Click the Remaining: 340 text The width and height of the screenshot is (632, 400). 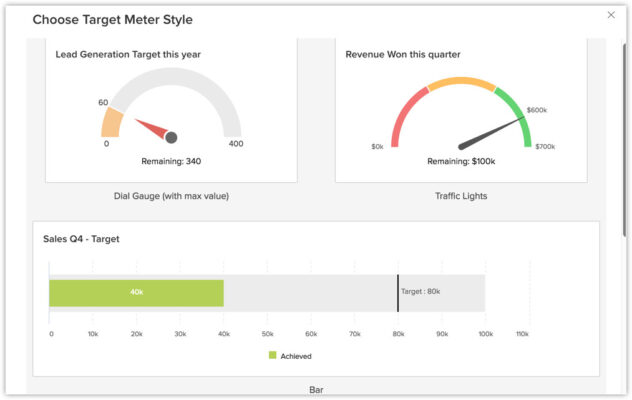(171, 160)
